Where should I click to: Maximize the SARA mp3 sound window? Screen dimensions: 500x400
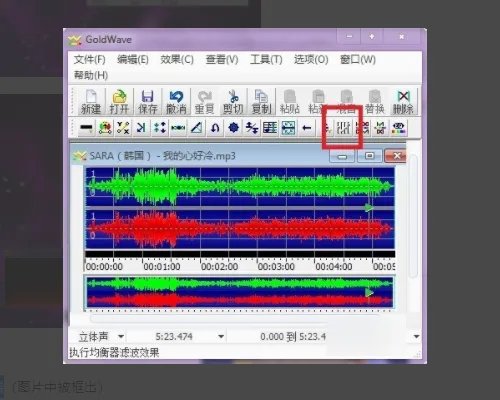coord(369,156)
